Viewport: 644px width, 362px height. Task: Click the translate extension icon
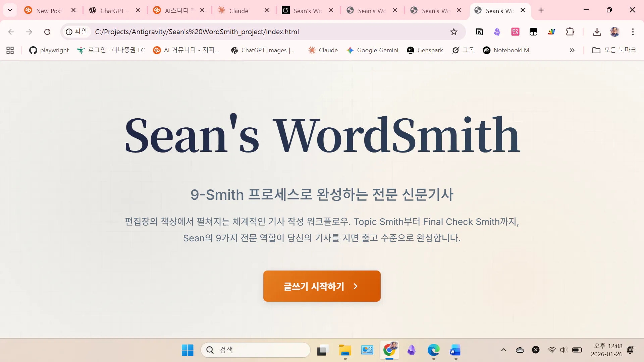(x=515, y=32)
